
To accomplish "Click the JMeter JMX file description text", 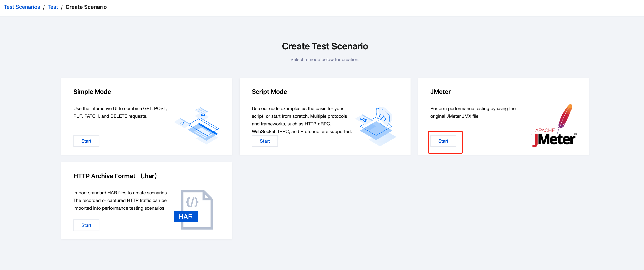I will (472, 112).
